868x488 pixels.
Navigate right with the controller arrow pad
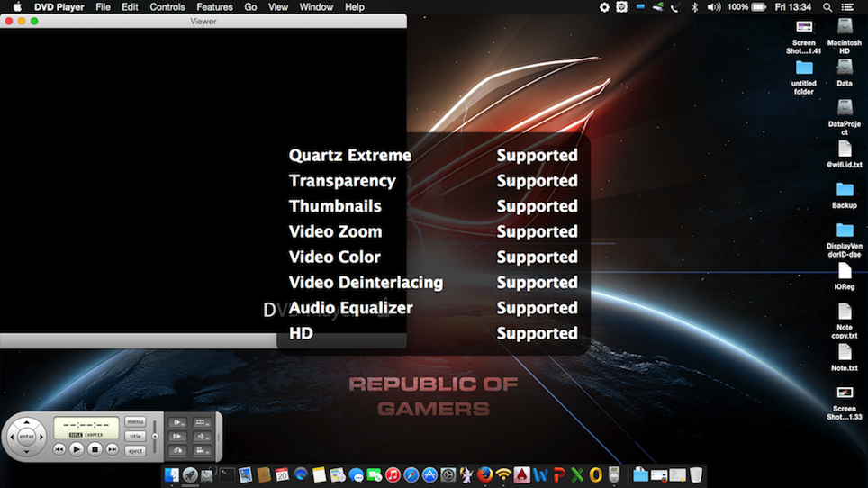pos(41,437)
